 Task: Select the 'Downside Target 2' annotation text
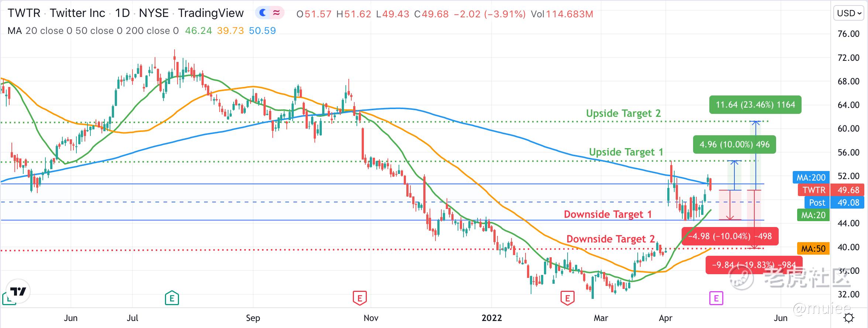point(610,239)
